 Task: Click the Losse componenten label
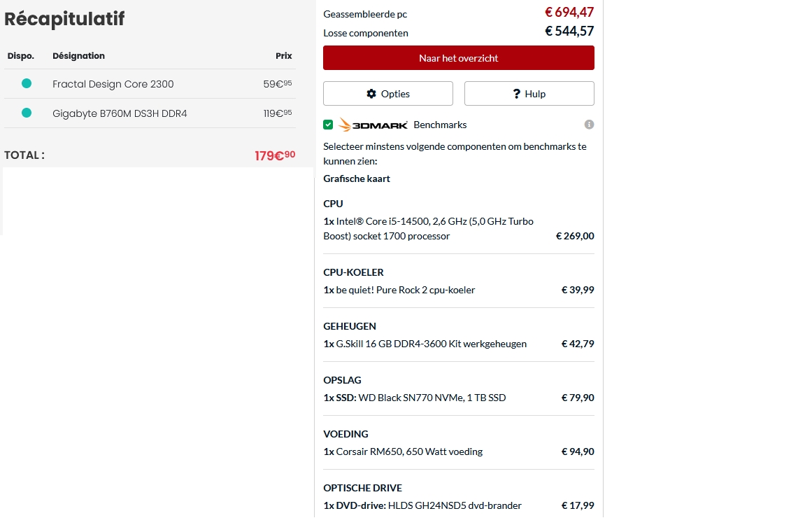click(x=366, y=33)
